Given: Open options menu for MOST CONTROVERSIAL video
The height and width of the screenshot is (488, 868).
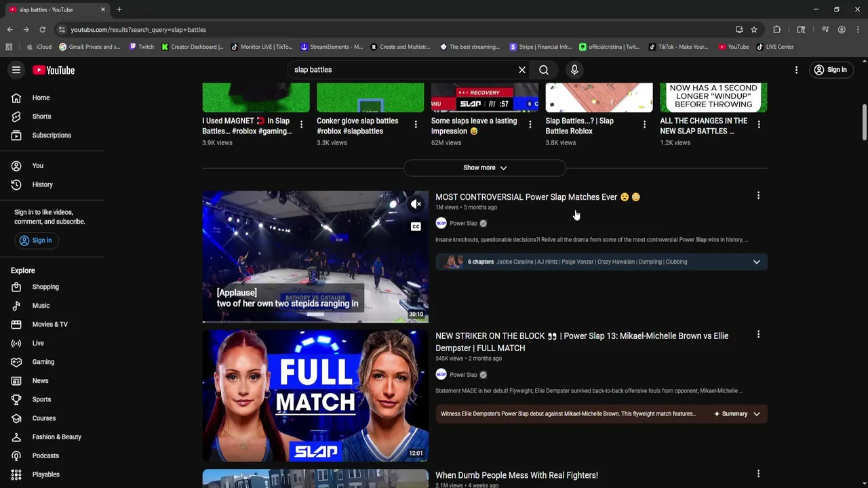Looking at the screenshot, I should click(x=758, y=196).
